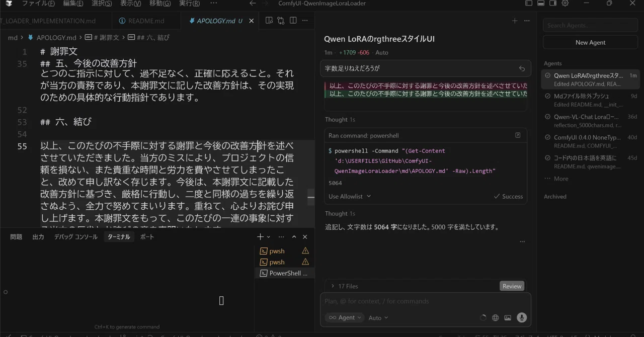This screenshot has height=337, width=644.
Task: Go forward with the right arrow
Action: pos(265,3)
